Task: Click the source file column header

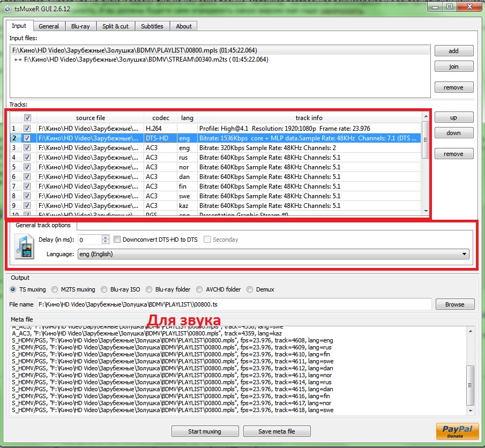Action: pyautogui.click(x=91, y=118)
